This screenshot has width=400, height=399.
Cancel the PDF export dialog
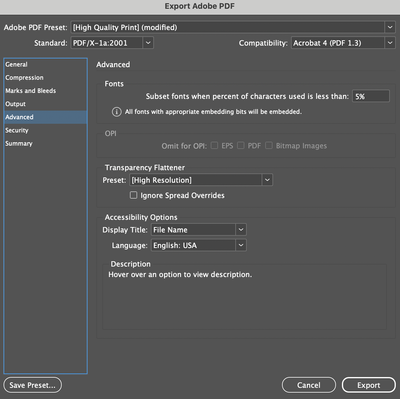click(309, 385)
